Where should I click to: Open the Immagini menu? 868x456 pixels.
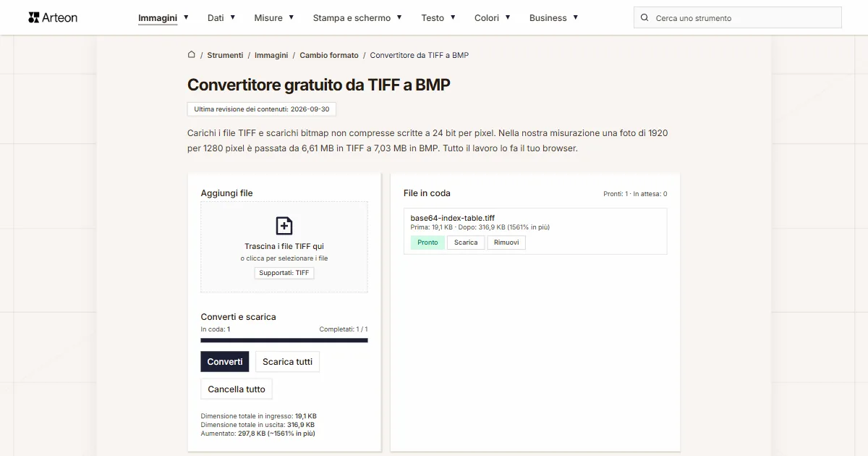point(158,17)
